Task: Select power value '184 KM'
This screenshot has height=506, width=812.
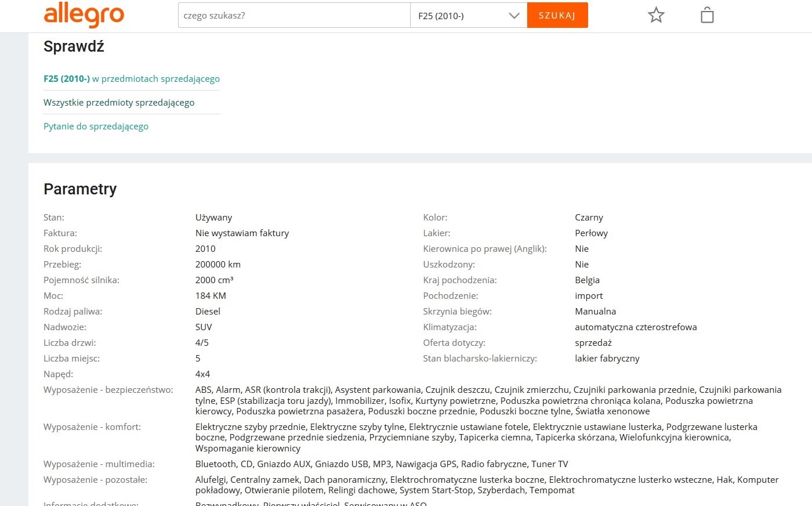Action: (211, 296)
